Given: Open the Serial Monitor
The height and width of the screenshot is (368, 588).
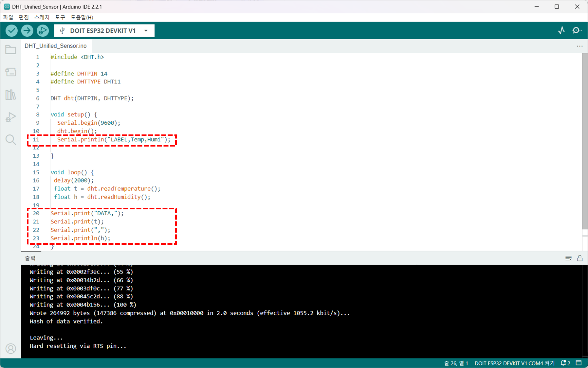Looking at the screenshot, I should point(577,30).
